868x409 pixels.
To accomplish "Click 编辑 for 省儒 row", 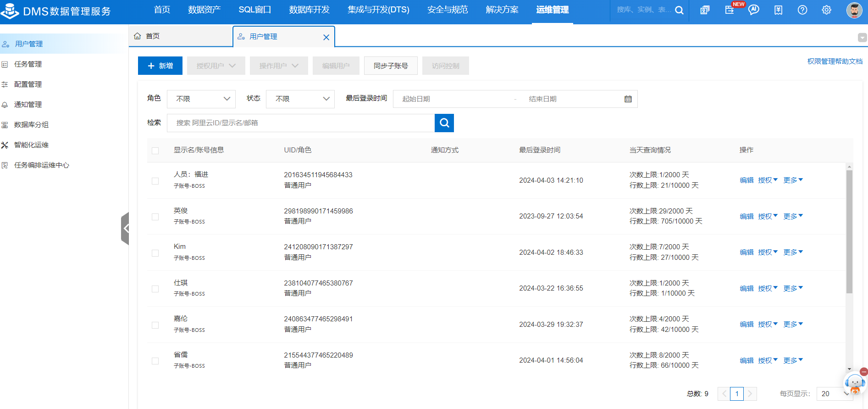I will (x=746, y=361).
